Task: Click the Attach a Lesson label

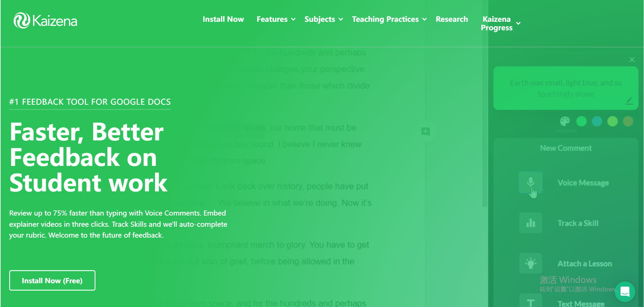Action: (x=585, y=264)
